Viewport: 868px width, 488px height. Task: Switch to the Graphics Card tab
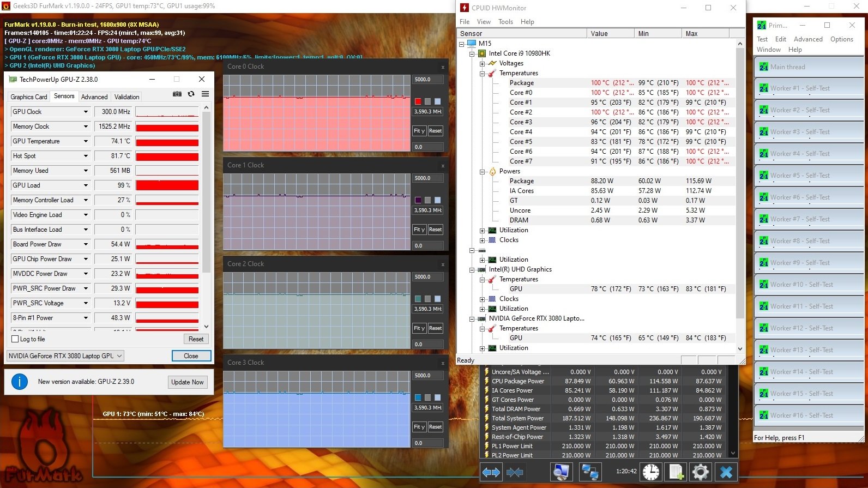[29, 97]
